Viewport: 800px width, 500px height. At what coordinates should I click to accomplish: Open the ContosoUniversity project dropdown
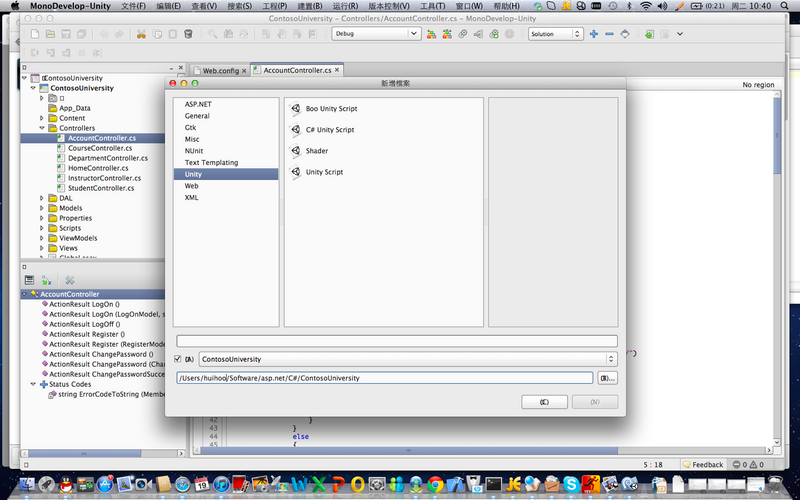point(407,358)
